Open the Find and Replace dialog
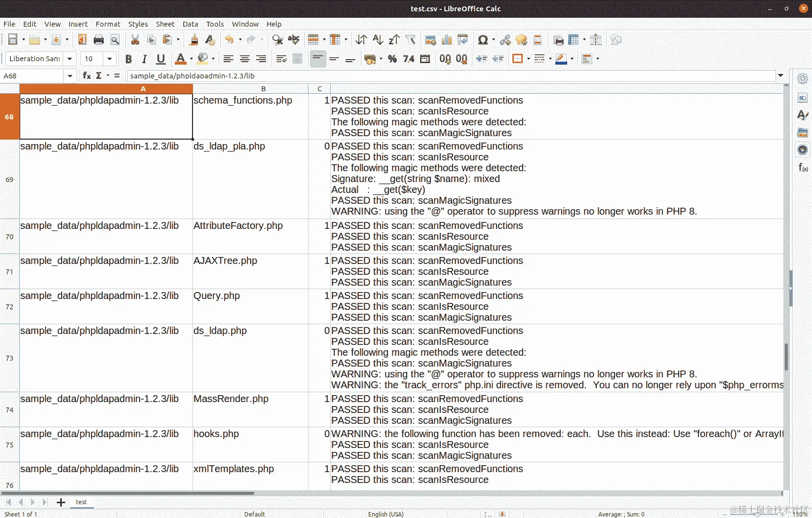Viewport: 812px width, 518px height. 277,40
